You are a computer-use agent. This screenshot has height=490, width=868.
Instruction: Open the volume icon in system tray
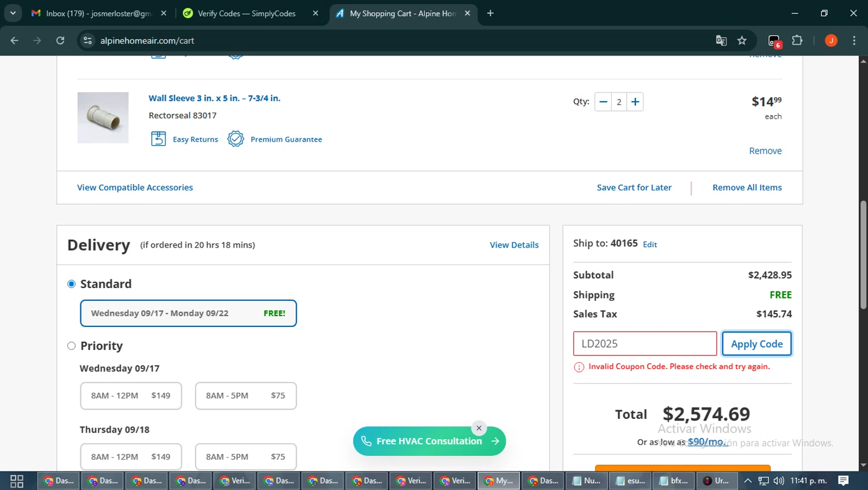pos(779,481)
